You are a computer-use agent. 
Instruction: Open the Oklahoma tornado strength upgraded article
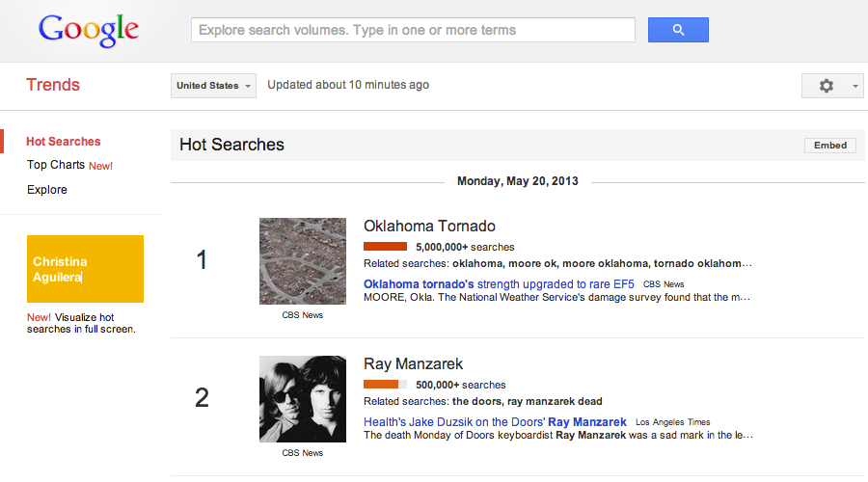(x=499, y=284)
